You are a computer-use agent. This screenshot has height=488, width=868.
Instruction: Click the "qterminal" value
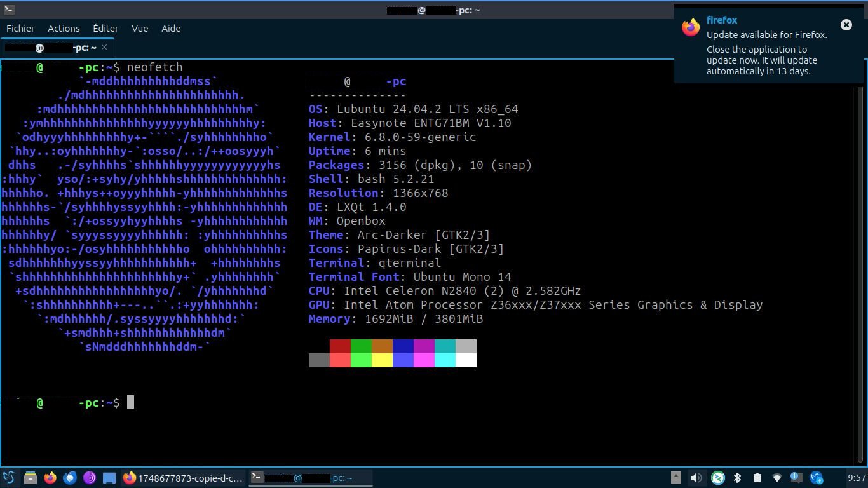click(410, 263)
